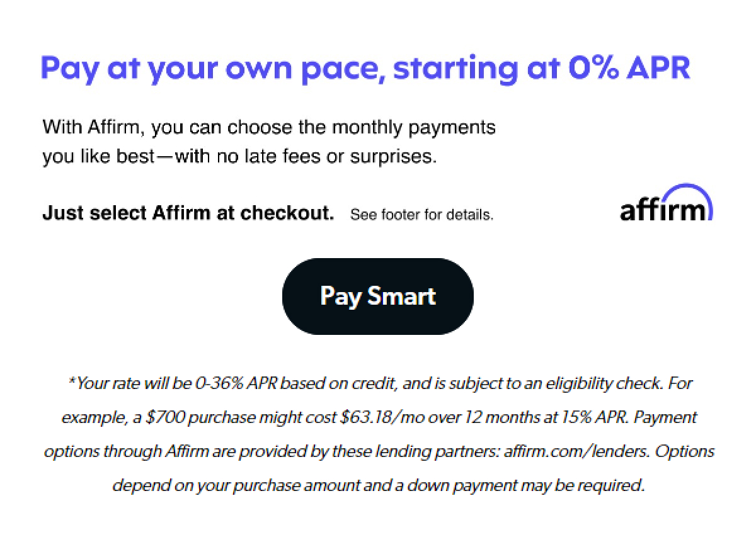Click the '$700 purchase' example text
The image size is (756, 559).
click(x=198, y=417)
